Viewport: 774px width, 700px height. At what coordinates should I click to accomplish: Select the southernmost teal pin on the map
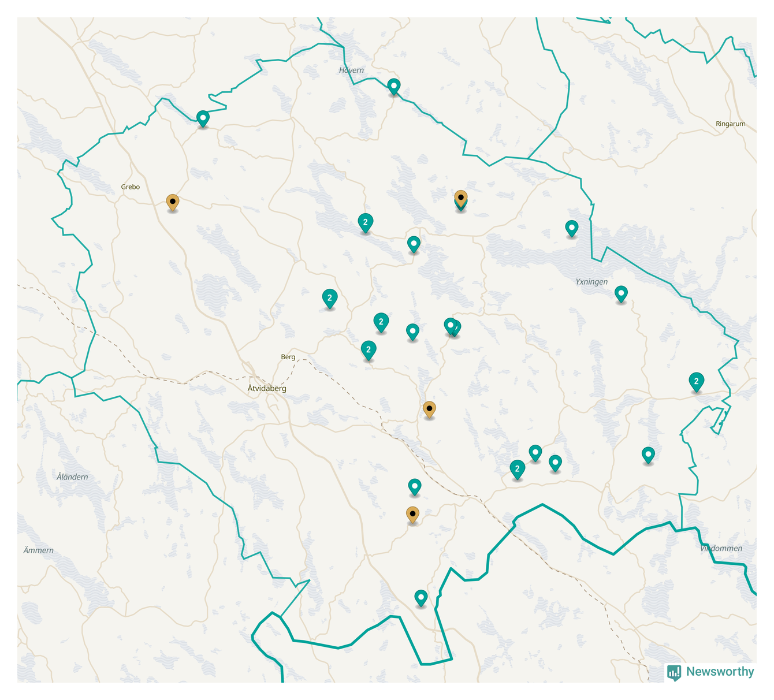(421, 597)
